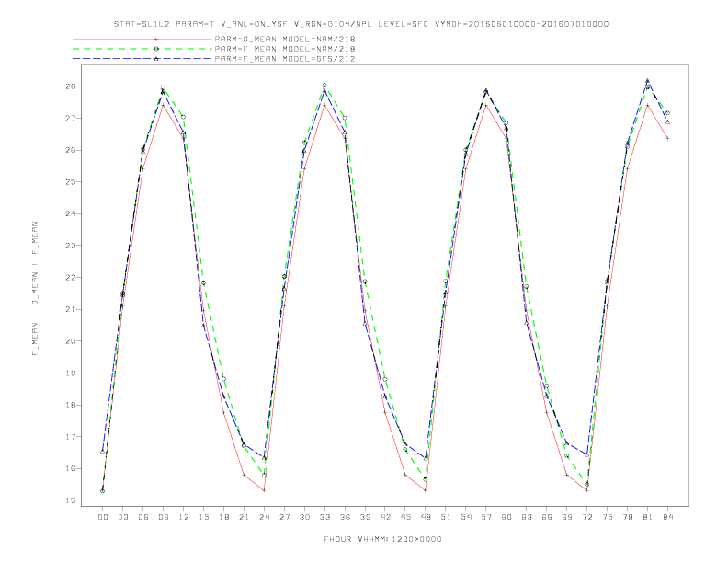
Task: Click the chart title starting 'STAT=SL1L2 PARAM=T'
Action: click(360, 24)
